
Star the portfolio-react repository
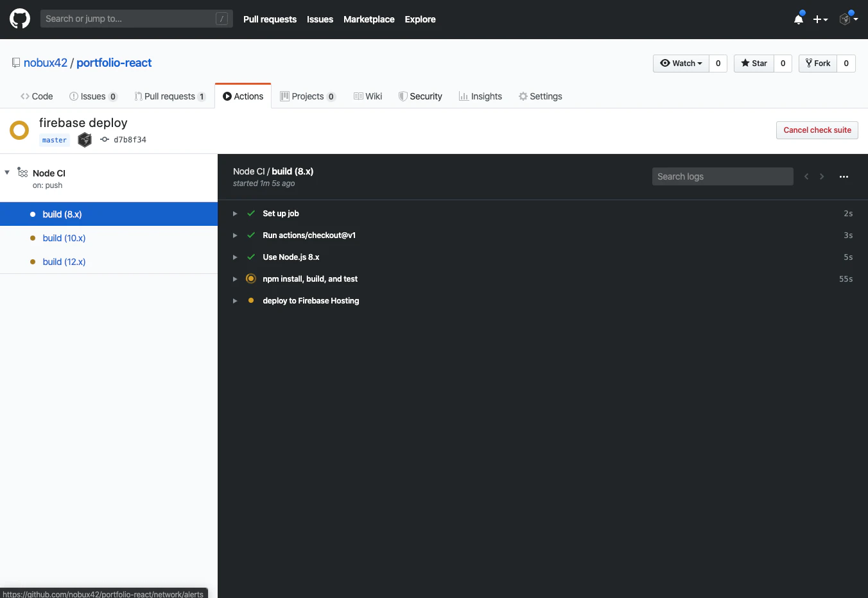[754, 63]
